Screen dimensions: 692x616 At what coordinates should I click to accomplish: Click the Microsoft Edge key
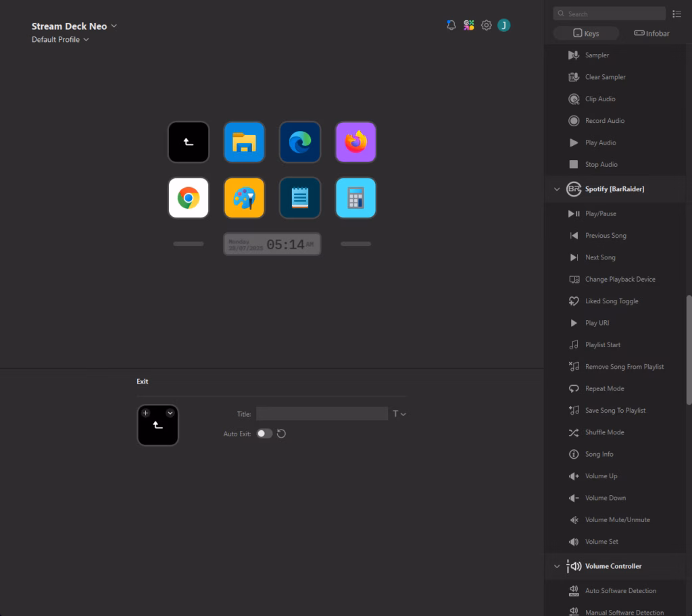tap(300, 143)
